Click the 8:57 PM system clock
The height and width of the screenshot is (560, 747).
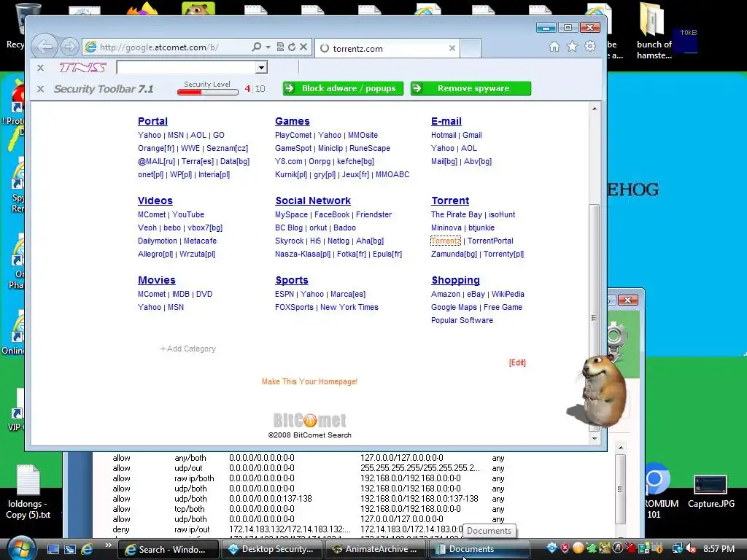click(x=719, y=548)
